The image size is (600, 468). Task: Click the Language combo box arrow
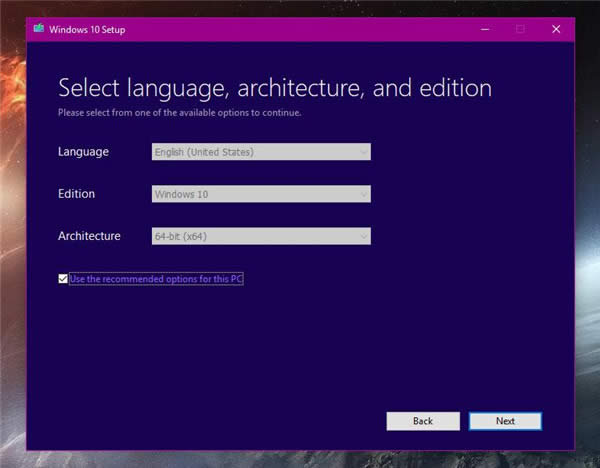click(363, 152)
